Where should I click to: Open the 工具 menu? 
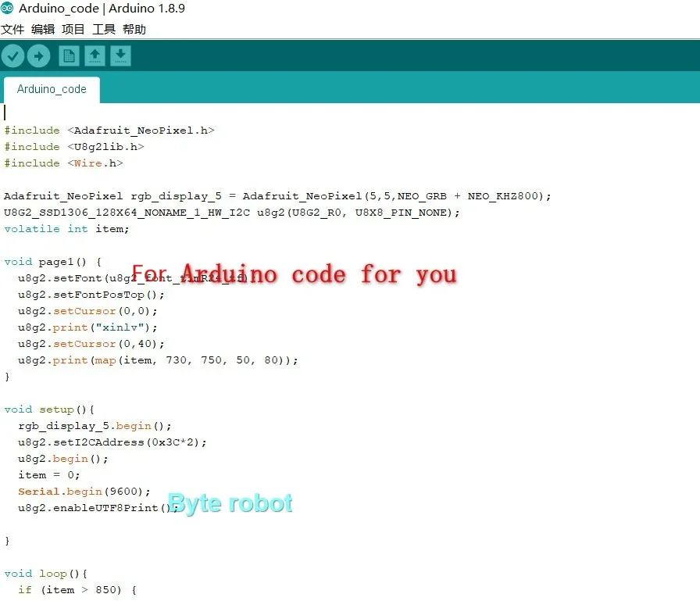pyautogui.click(x=104, y=30)
